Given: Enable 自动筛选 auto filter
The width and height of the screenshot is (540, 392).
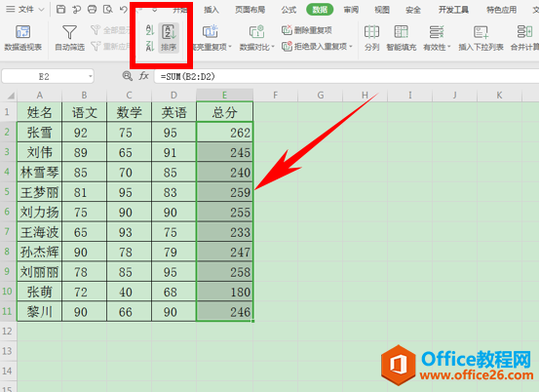Looking at the screenshot, I should pos(69,38).
